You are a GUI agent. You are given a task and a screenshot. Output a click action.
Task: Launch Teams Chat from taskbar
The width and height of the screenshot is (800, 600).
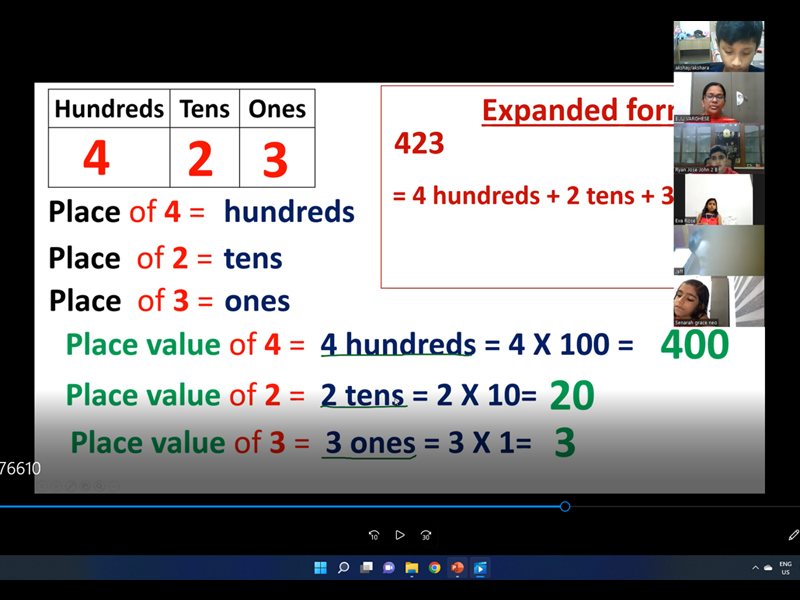[389, 568]
